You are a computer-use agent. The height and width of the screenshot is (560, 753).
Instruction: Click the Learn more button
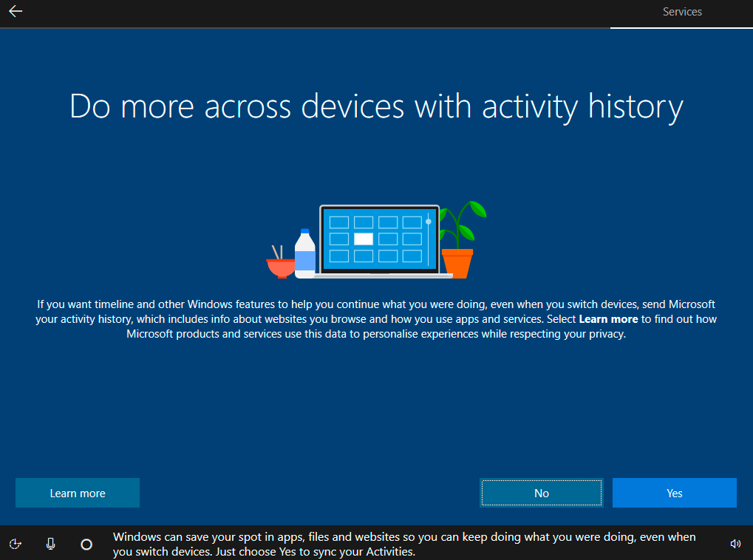pyautogui.click(x=78, y=493)
